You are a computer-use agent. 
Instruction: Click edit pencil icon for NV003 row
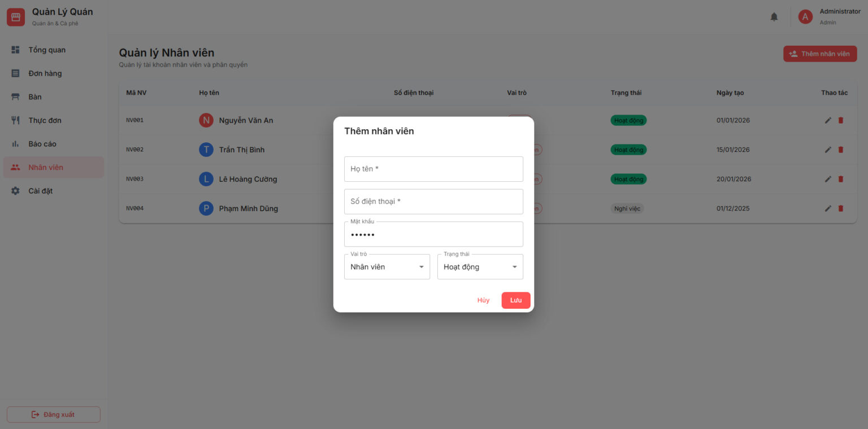828,179
